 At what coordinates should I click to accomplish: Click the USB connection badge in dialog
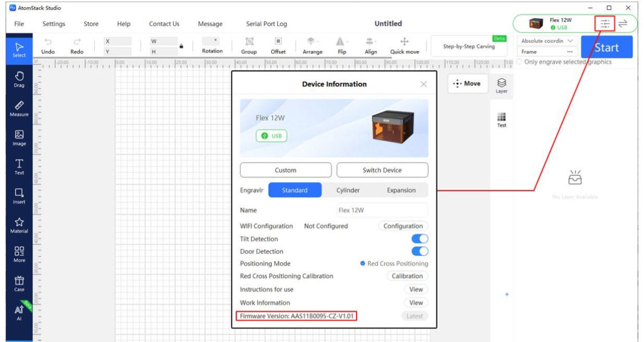[x=271, y=136]
